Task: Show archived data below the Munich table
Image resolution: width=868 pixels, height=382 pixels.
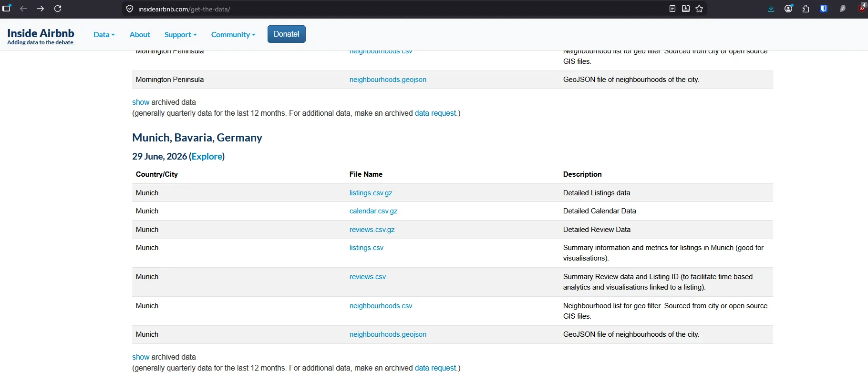Action: point(141,357)
